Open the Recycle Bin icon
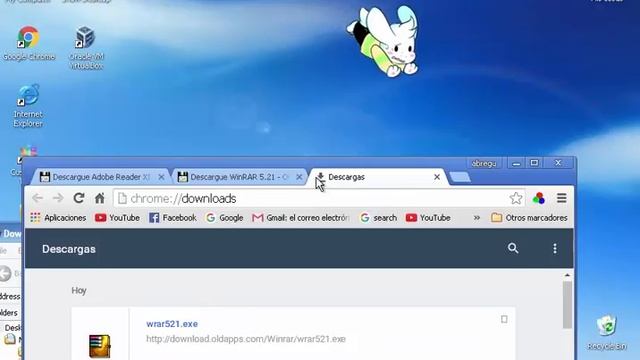This screenshot has width=640, height=360. point(607,332)
